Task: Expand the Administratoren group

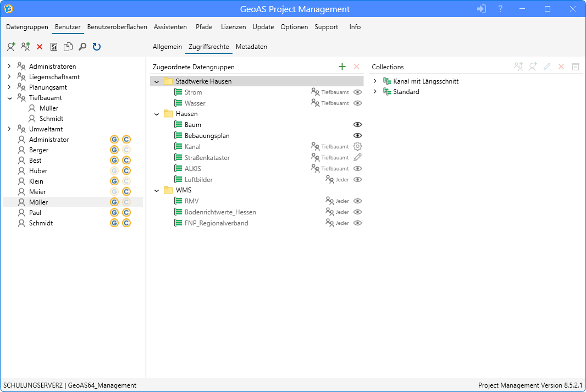Action: [x=9, y=67]
